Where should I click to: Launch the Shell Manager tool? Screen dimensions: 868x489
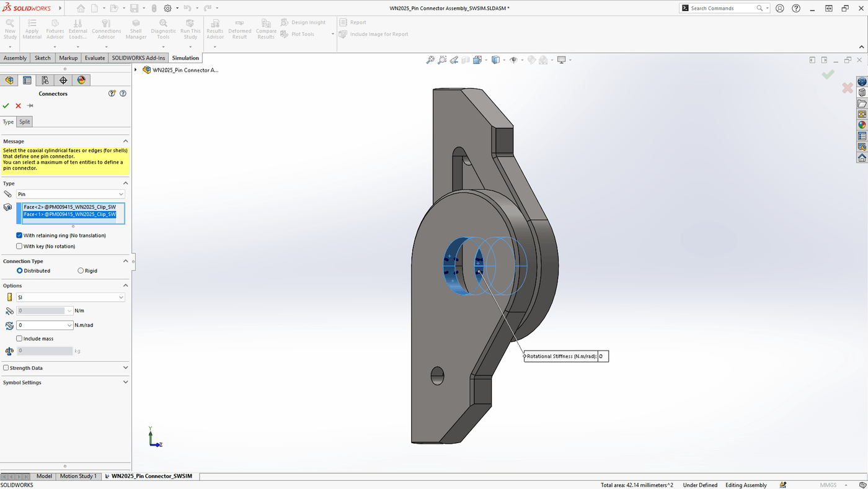135,28
